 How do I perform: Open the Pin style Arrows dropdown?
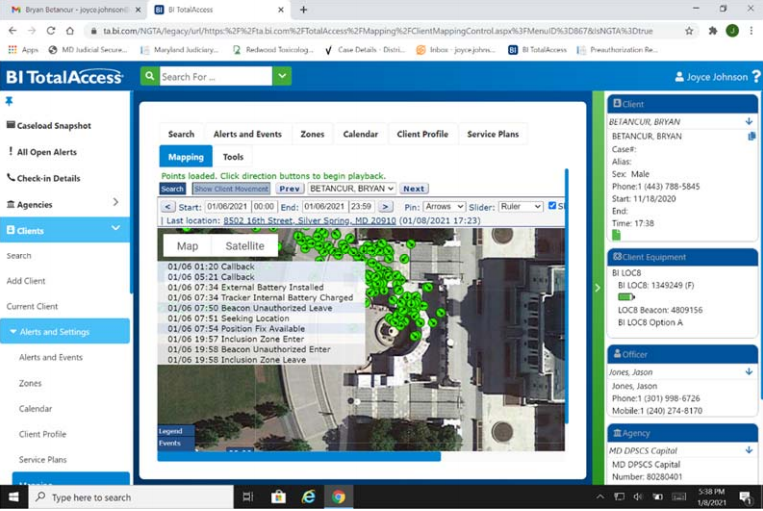click(x=443, y=206)
